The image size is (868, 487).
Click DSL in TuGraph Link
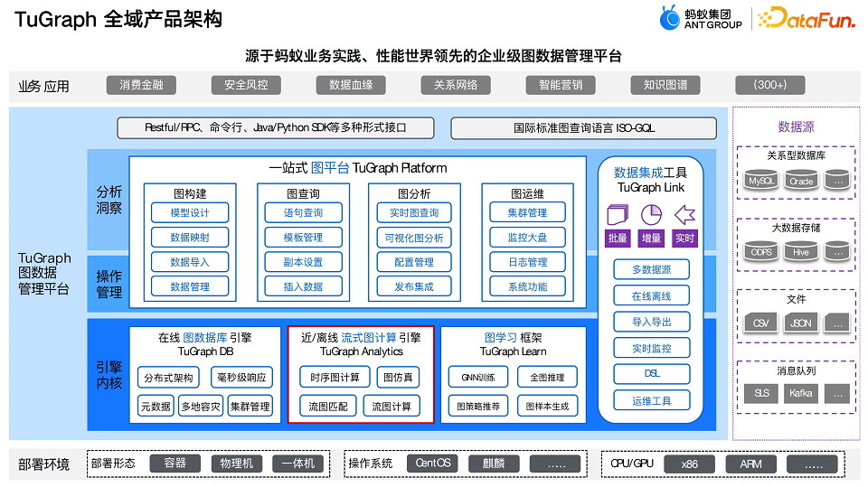(652, 373)
